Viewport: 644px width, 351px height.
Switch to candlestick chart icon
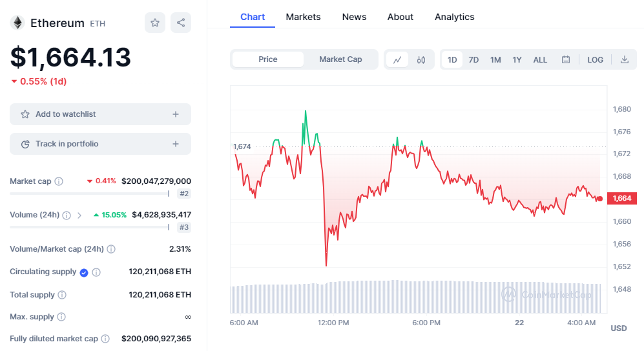coord(421,60)
